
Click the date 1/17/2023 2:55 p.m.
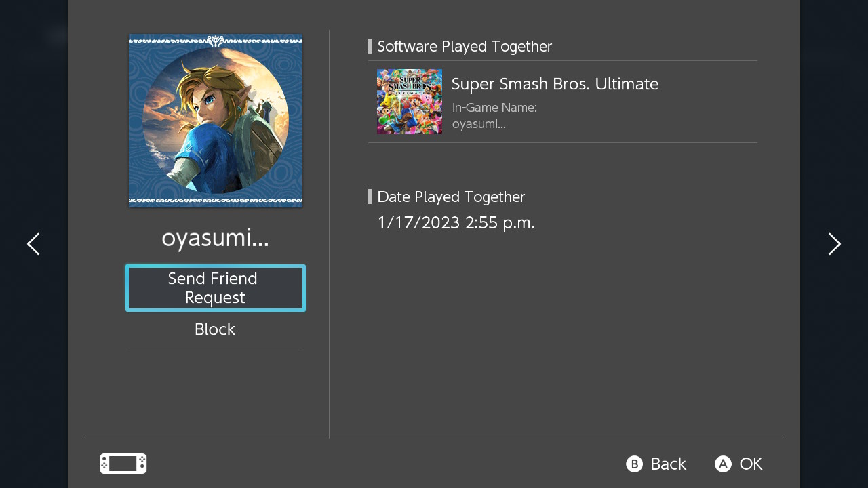pyautogui.click(x=456, y=222)
